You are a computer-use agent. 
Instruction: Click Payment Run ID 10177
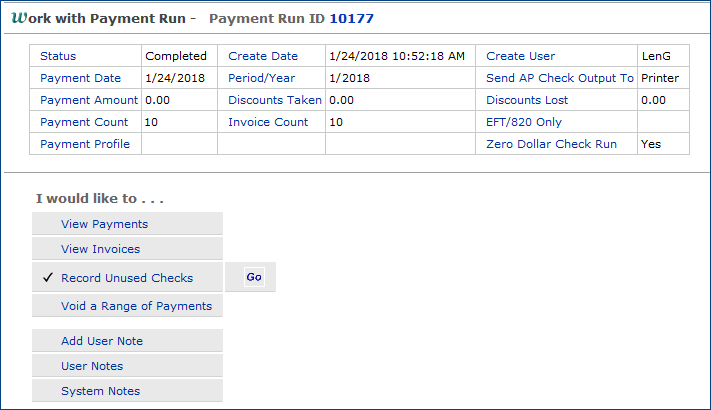(354, 19)
